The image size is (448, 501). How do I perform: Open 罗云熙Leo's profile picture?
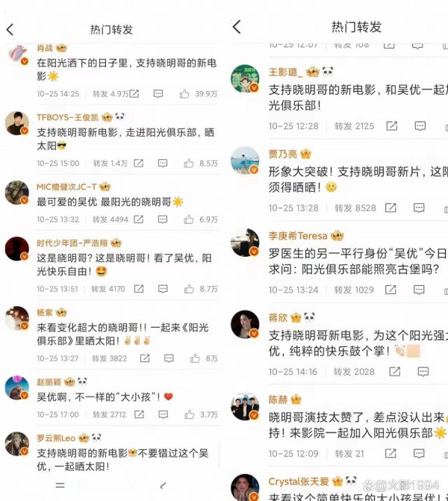click(17, 444)
